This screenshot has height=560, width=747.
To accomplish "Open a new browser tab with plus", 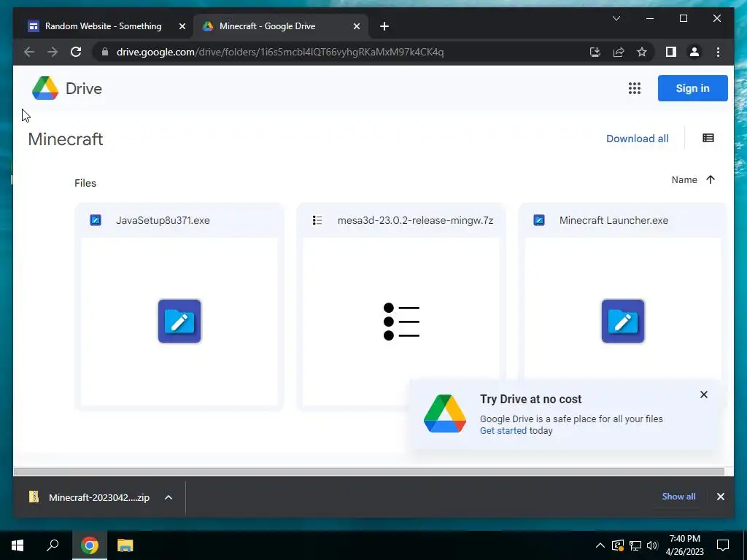I will tap(384, 26).
